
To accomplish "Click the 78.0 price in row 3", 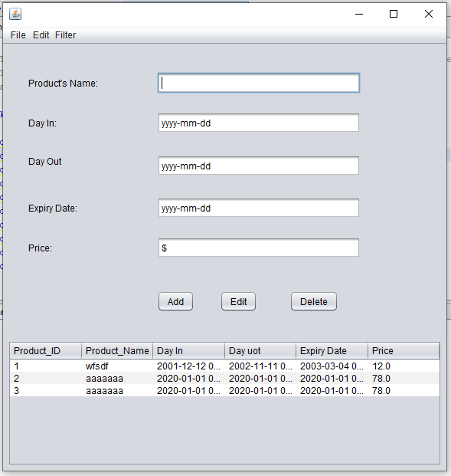I will (x=404, y=390).
